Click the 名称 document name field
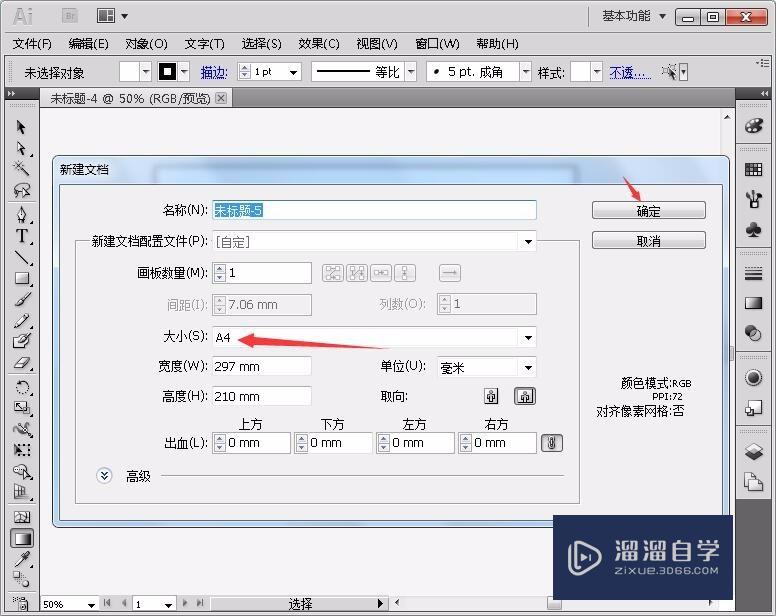The image size is (776, 616). tap(374, 210)
